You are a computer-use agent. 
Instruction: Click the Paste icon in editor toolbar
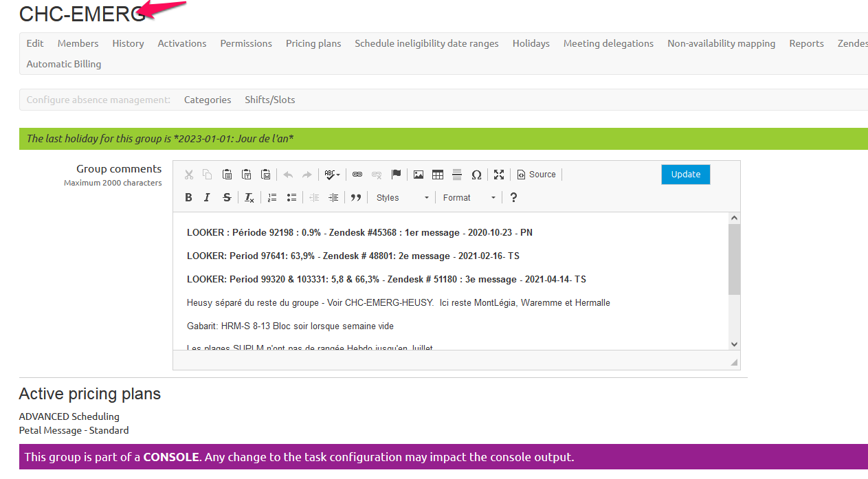point(227,175)
